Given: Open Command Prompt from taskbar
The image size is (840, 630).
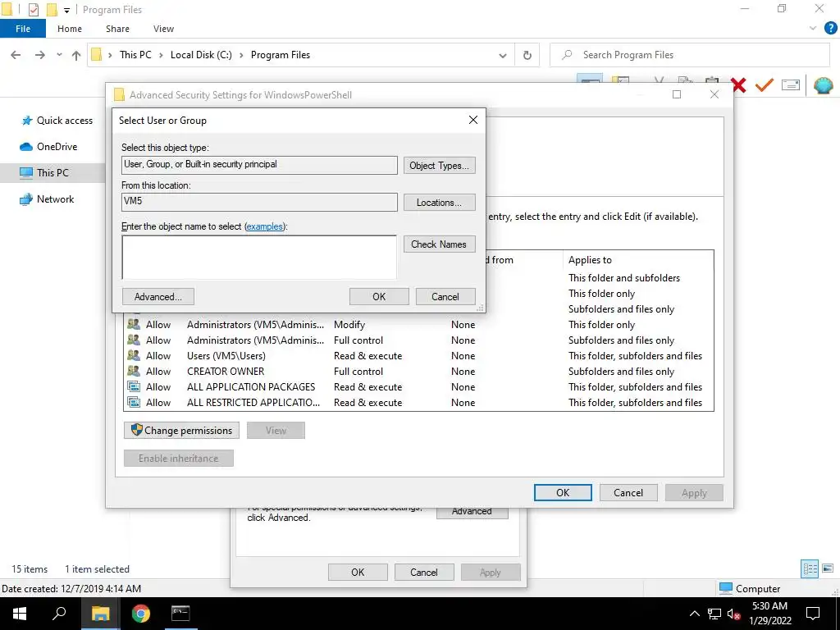Looking at the screenshot, I should [x=180, y=614].
